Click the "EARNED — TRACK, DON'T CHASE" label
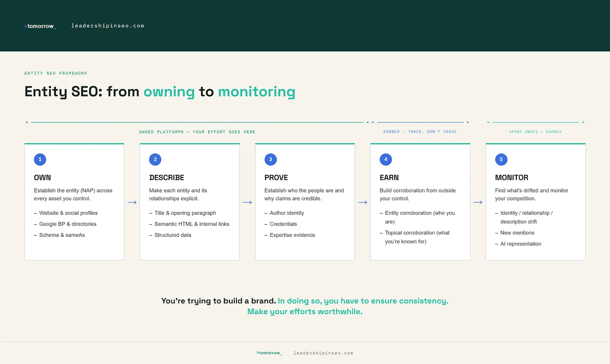 [420, 132]
